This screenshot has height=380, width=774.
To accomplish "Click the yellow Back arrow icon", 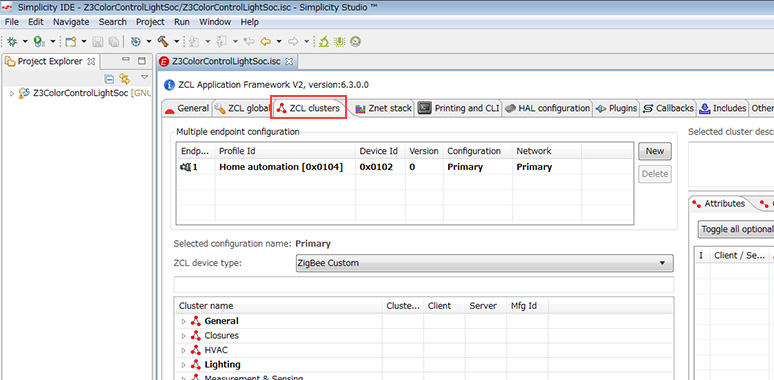I will click(266, 41).
